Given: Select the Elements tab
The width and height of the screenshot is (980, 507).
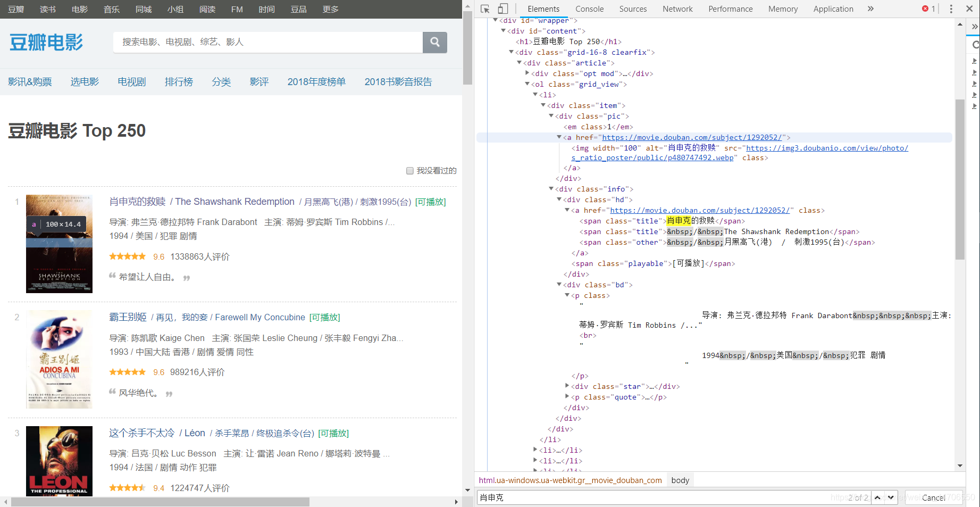Looking at the screenshot, I should coord(543,9).
